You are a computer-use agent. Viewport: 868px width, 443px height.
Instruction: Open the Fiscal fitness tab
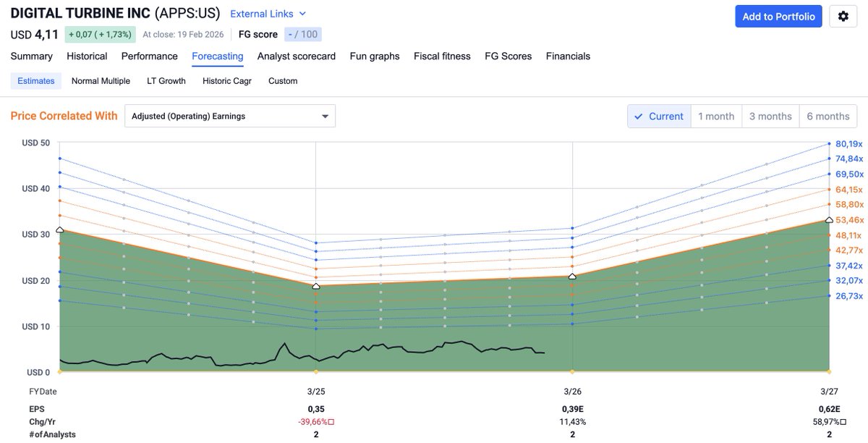click(441, 56)
